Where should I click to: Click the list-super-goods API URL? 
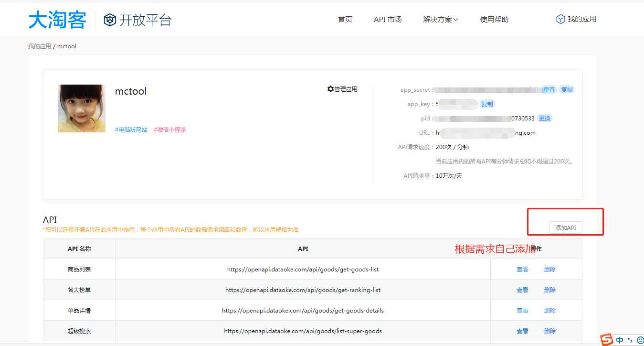click(x=303, y=331)
